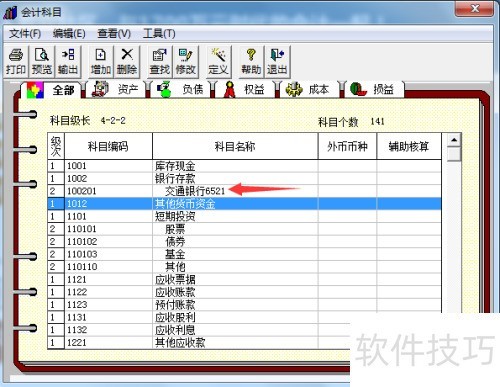Open the 查找 search tool

[159, 61]
